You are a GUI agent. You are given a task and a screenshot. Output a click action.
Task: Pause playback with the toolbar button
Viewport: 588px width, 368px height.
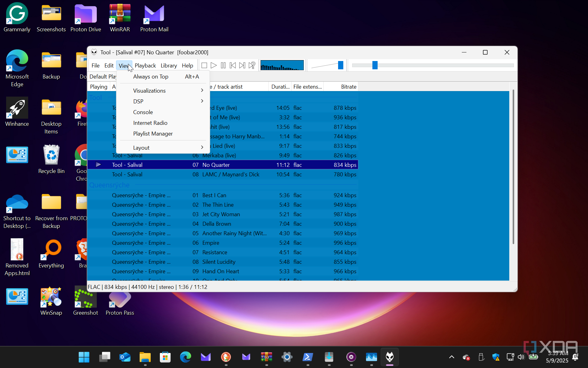[223, 65]
